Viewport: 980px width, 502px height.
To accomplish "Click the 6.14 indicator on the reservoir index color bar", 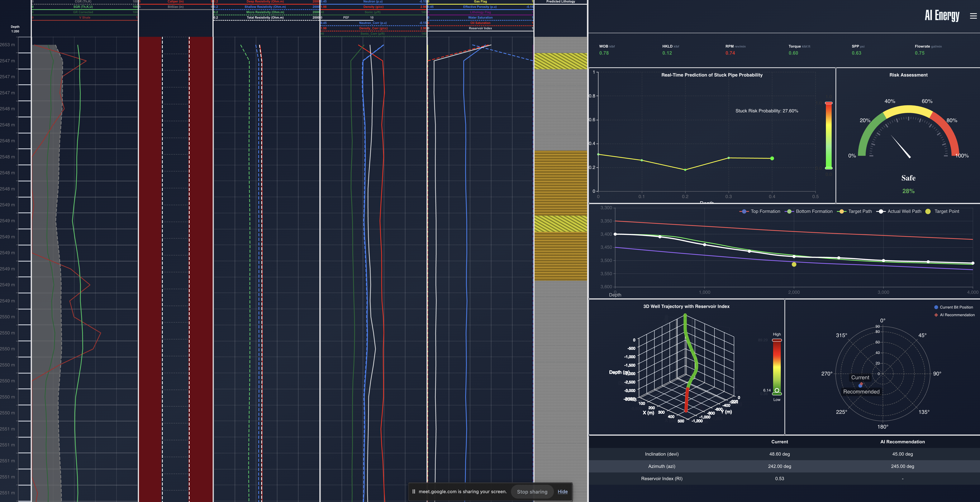I will tap(777, 390).
